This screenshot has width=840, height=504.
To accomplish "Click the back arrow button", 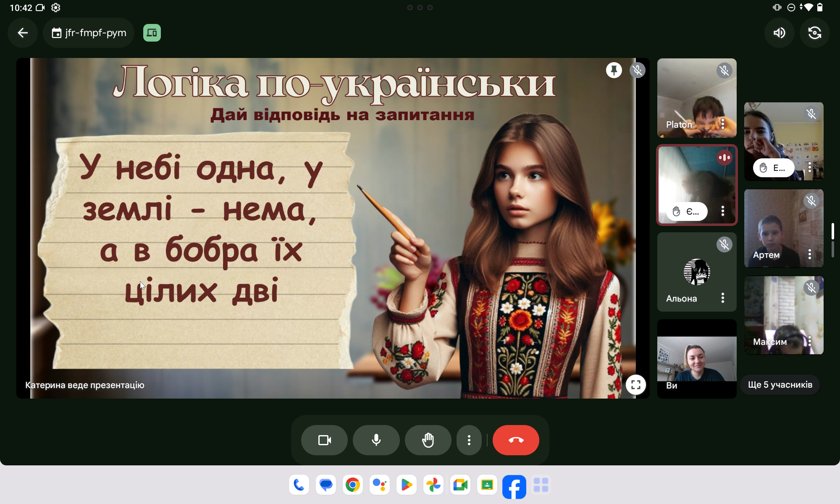I will click(23, 33).
